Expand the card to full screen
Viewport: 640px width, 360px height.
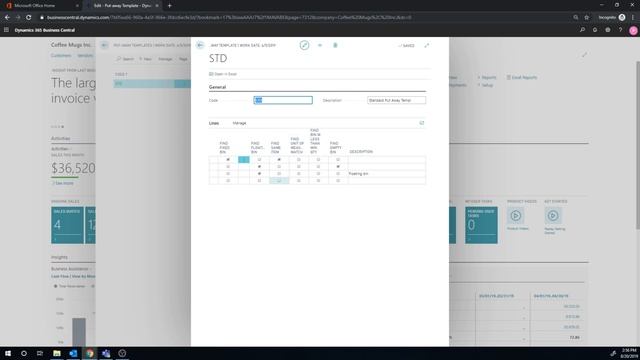pos(427,45)
